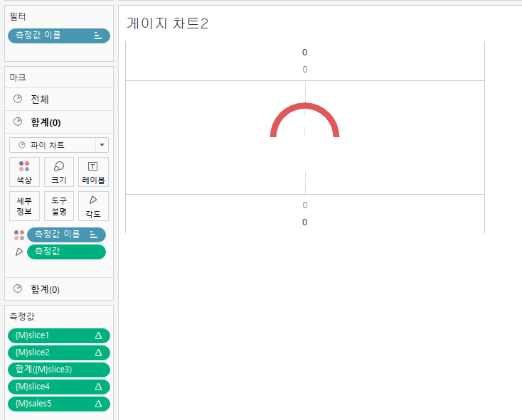Click the pie icon next to 전체
Screen dimensions: 522x420
[18, 99]
